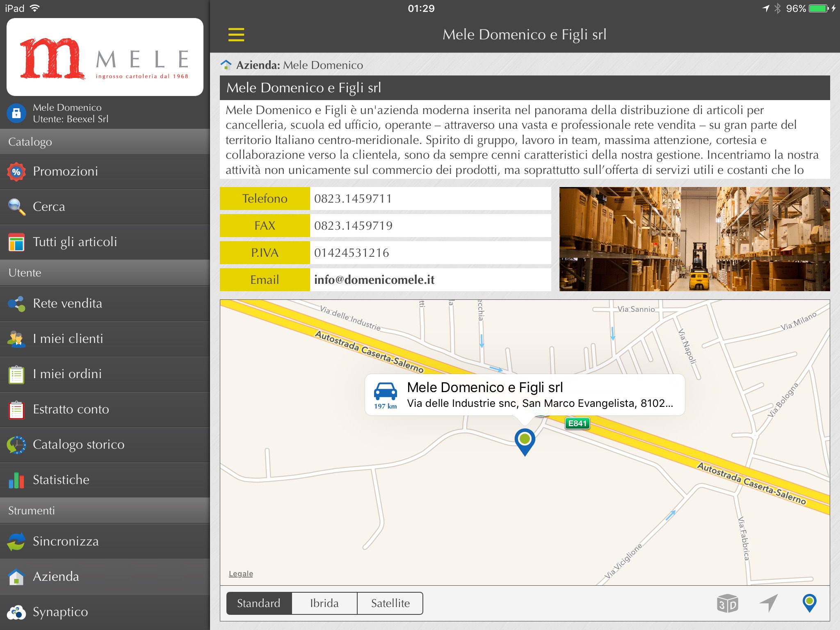Screen dimensions: 840x630
Task: Click the Cerca magnifying glass icon
Action: point(16,207)
